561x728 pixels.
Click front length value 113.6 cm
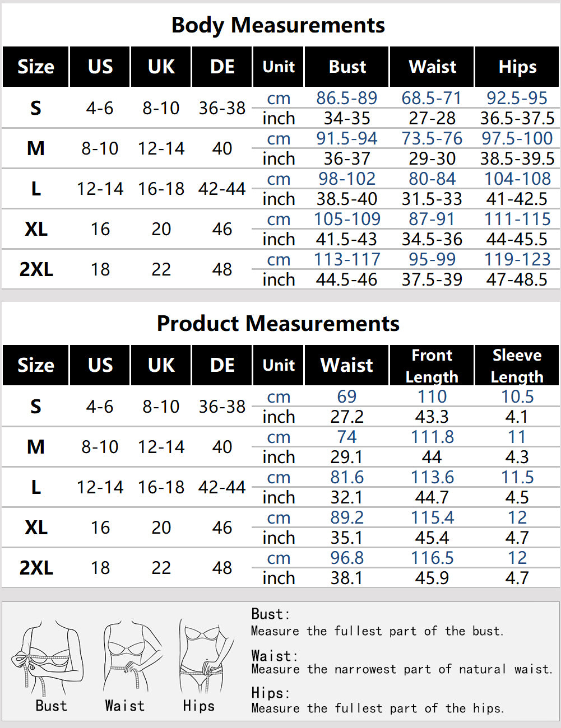(432, 477)
